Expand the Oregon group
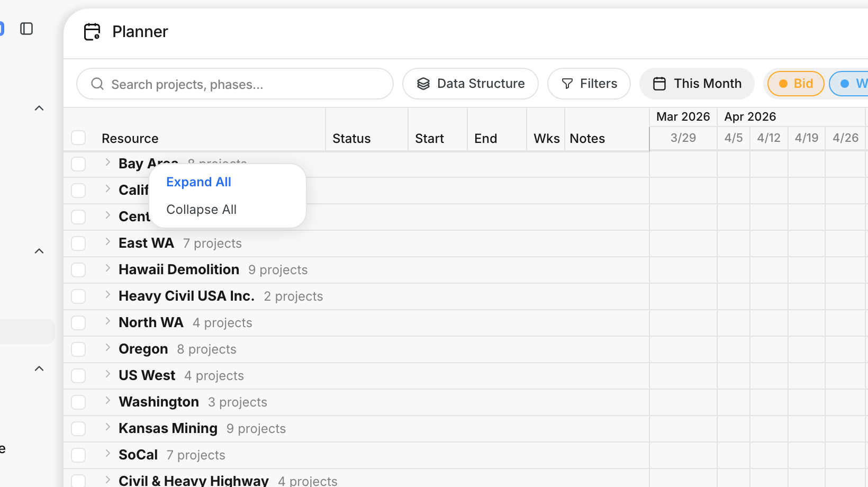The image size is (868, 487). click(x=107, y=348)
